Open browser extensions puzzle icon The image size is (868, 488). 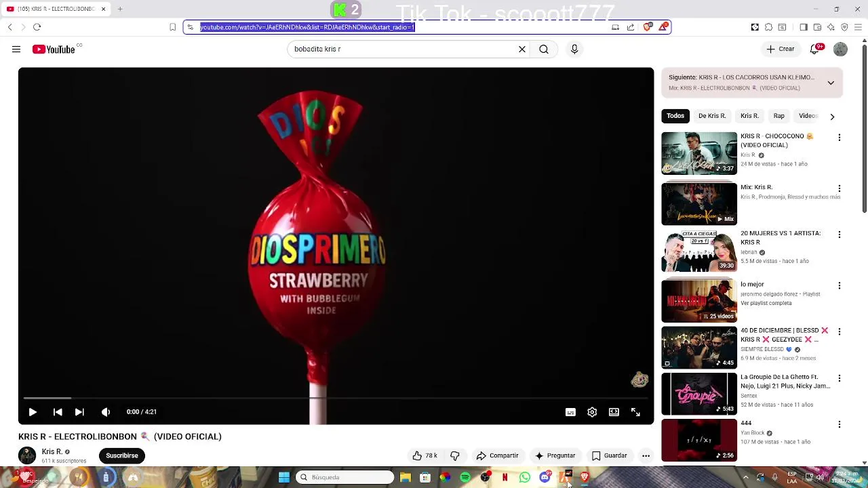pos(768,27)
